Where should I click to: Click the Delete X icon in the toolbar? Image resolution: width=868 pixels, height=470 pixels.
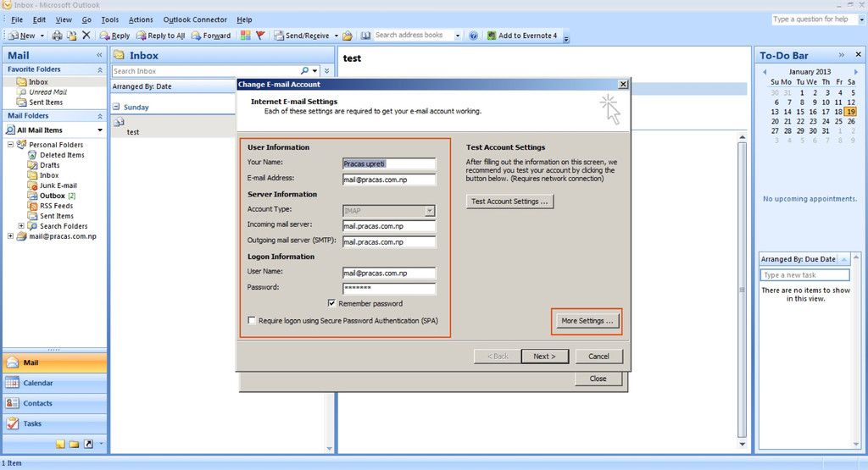86,36
